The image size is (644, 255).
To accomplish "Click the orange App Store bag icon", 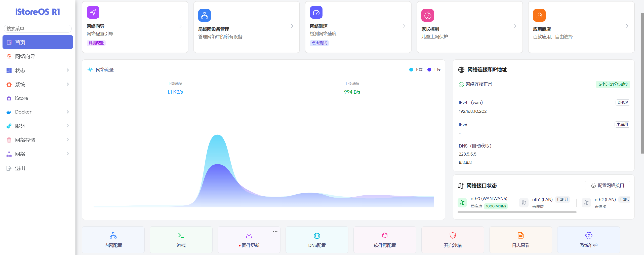I will click(539, 15).
